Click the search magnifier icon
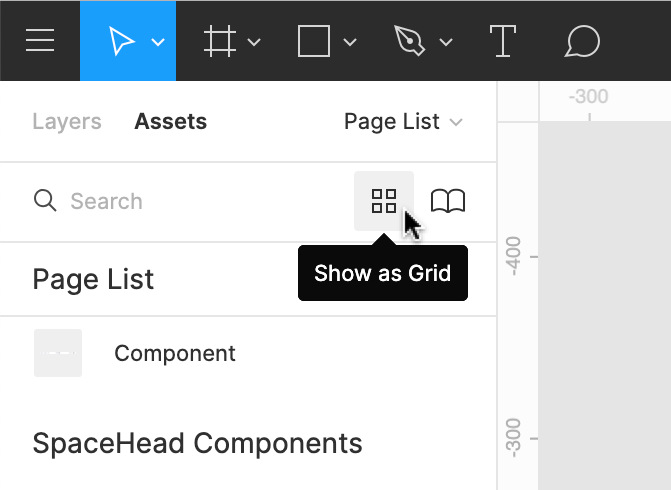The height and width of the screenshot is (490, 671). pyautogui.click(x=45, y=201)
